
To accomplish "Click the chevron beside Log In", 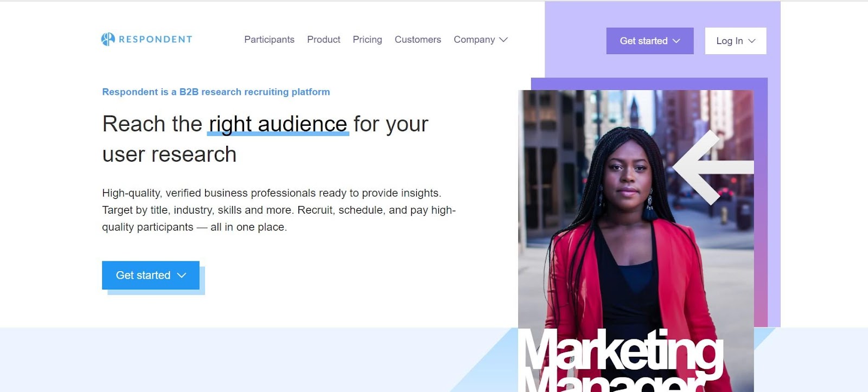I will coord(752,41).
